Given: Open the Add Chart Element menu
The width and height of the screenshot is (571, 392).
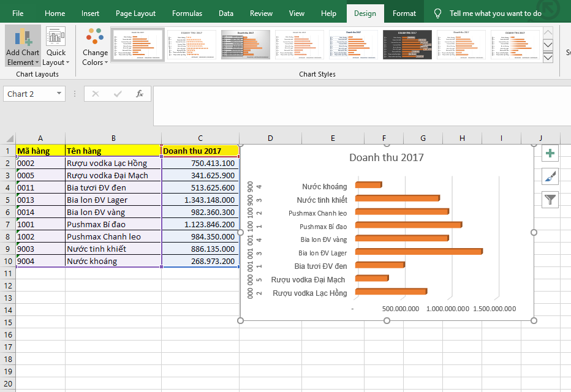Looking at the screenshot, I should [x=23, y=47].
